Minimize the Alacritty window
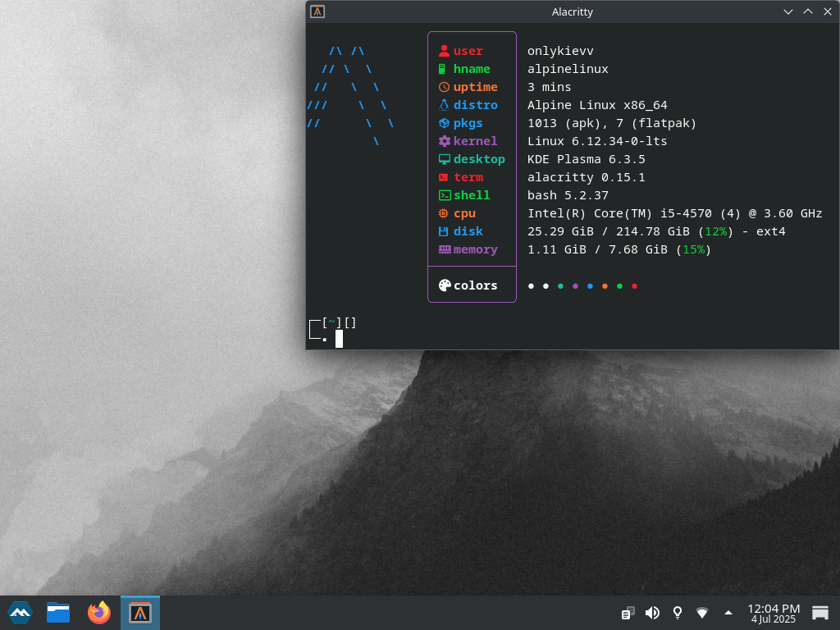 tap(788, 11)
